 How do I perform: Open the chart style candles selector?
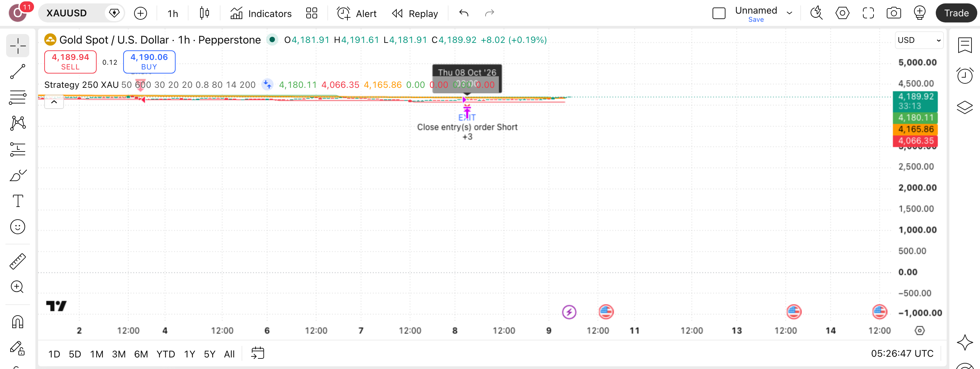click(x=204, y=13)
